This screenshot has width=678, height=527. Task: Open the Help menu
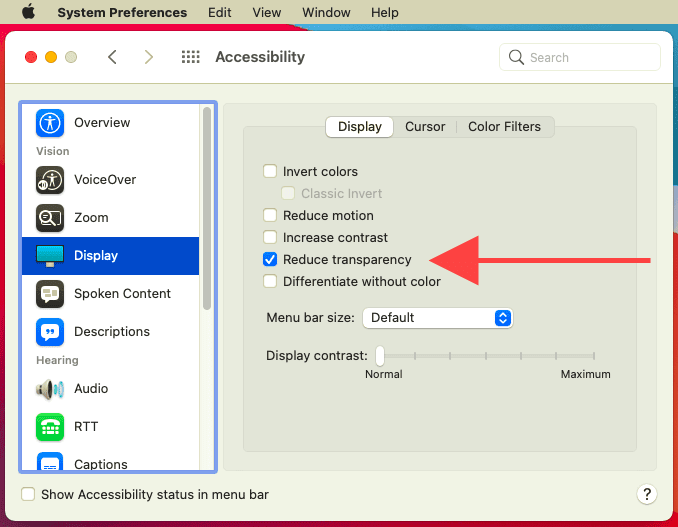[384, 13]
